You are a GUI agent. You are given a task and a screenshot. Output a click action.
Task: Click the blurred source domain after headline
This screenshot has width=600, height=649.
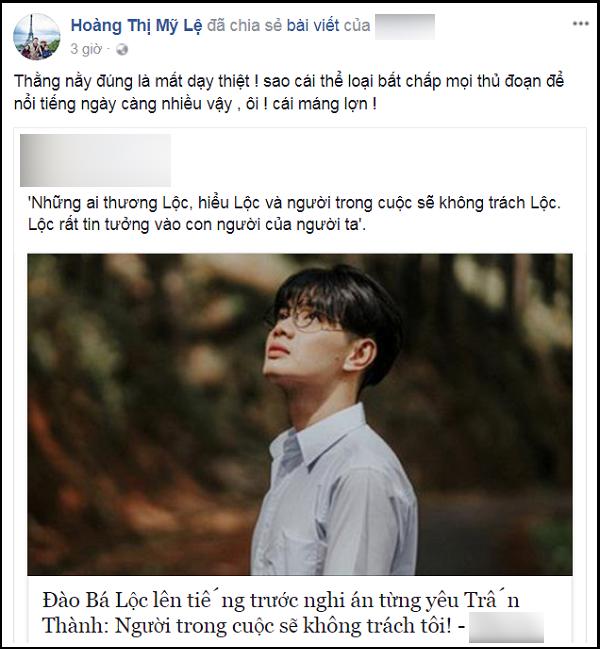(506, 627)
